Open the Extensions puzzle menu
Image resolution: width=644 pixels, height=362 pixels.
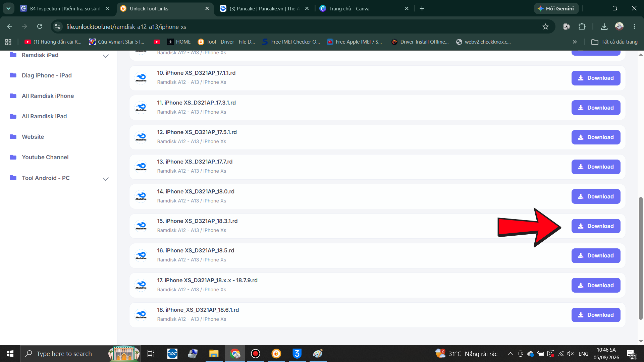coord(582,26)
